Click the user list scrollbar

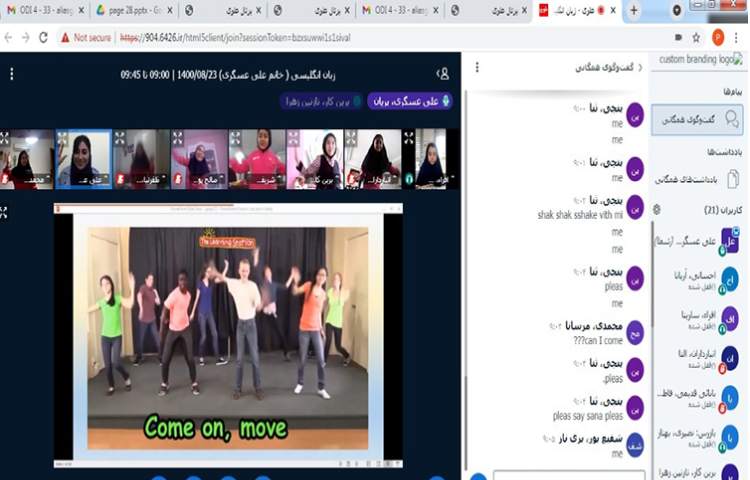(x=651, y=273)
